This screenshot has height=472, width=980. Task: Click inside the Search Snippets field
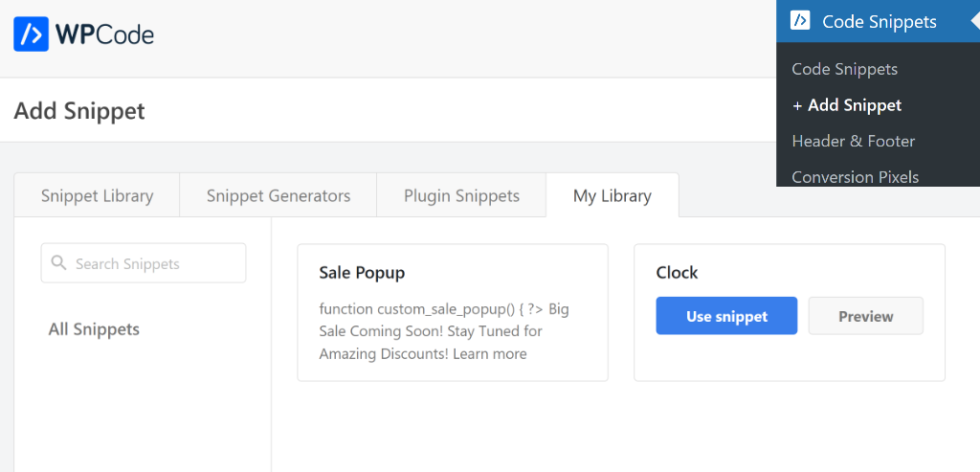coord(144,263)
